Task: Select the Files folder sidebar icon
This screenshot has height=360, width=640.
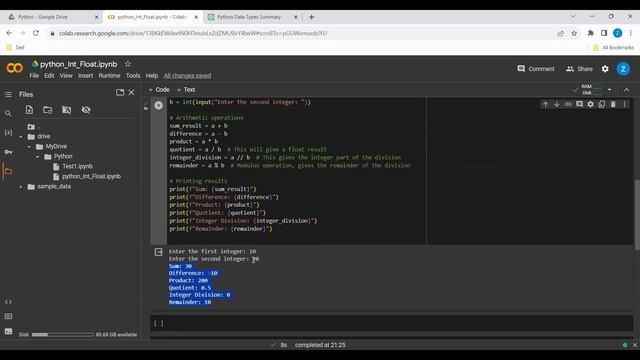Action: click(8, 171)
